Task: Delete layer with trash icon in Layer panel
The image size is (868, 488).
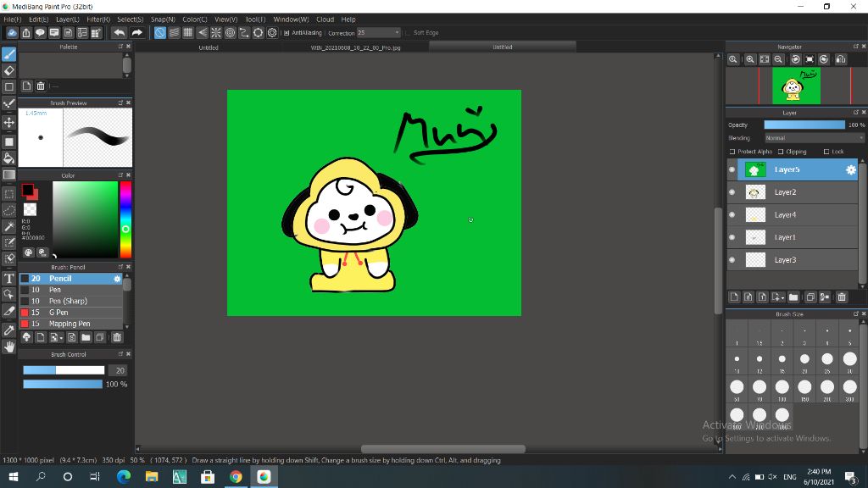Action: point(842,297)
